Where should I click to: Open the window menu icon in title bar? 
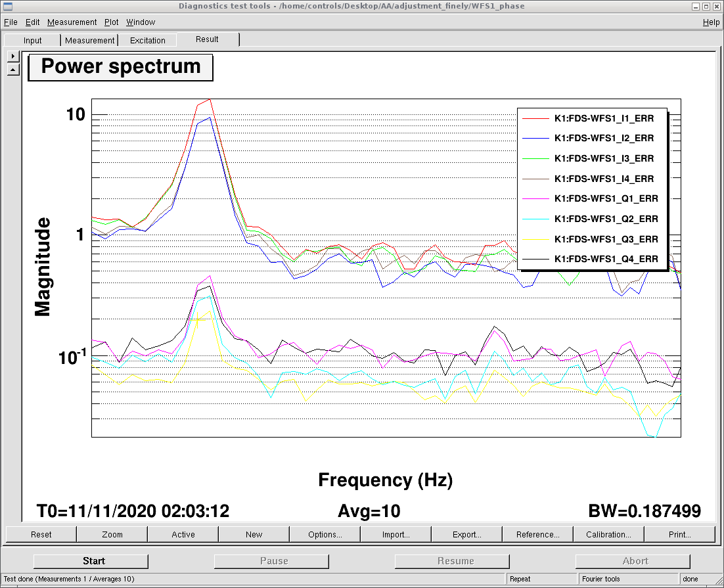tap(7, 6)
